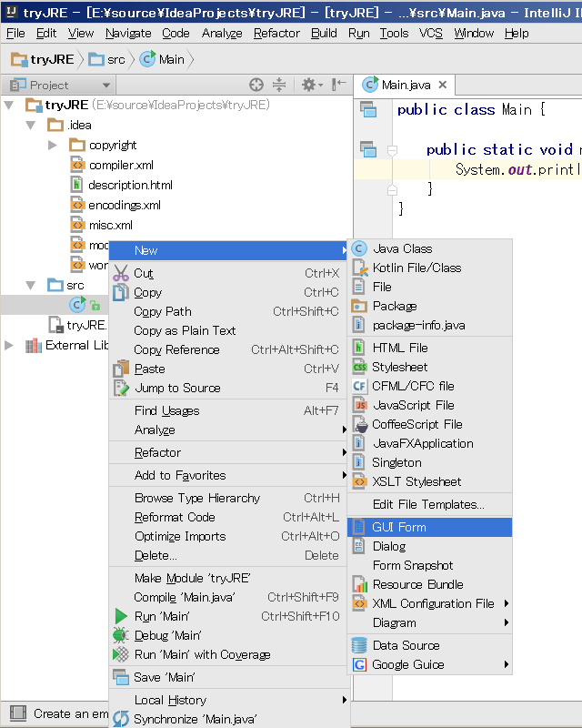Open Local History submenu

coord(229,700)
